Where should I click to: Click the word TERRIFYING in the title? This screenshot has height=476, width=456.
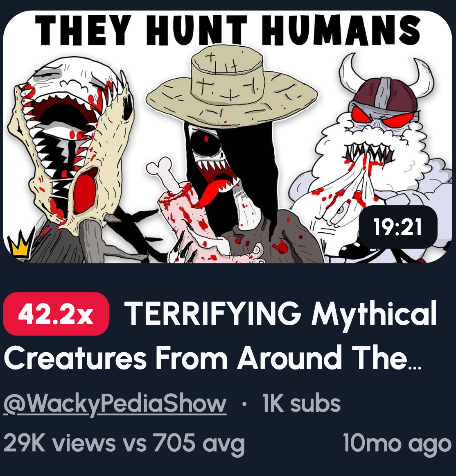tap(213, 313)
